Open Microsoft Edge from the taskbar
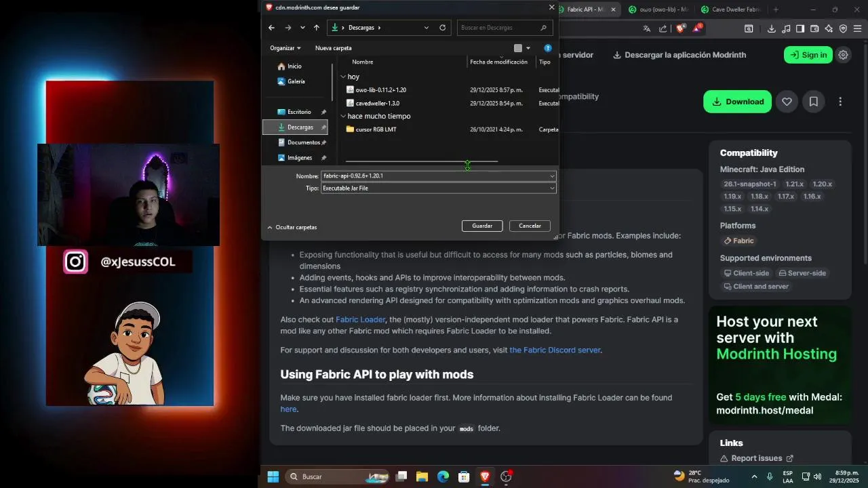This screenshot has height=488, width=868. click(443, 476)
